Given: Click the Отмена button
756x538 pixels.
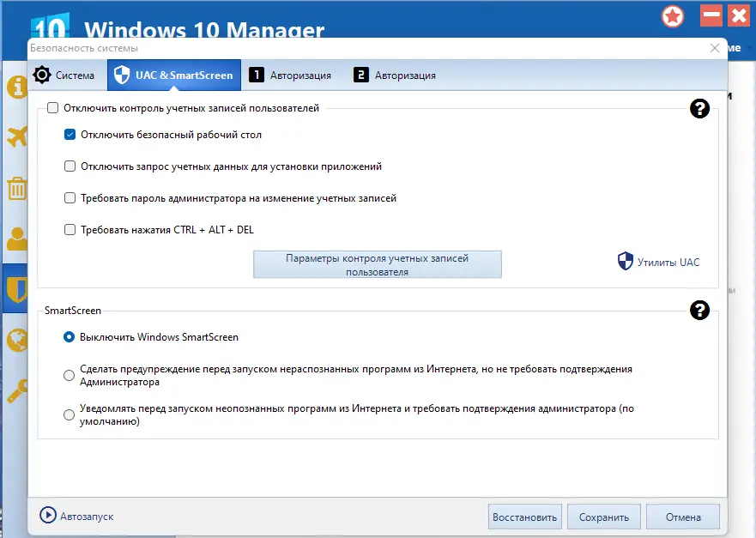Looking at the screenshot, I should pyautogui.click(x=683, y=517).
